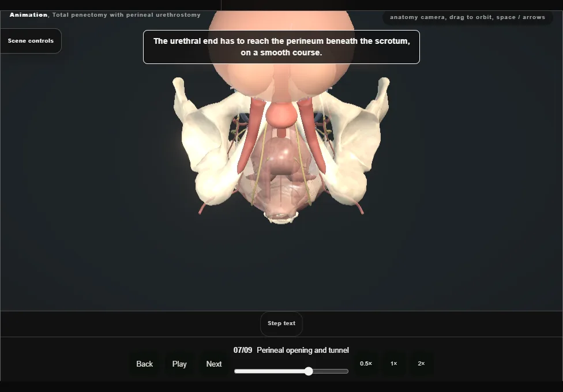Image resolution: width=563 pixels, height=392 pixels.
Task: Click the urethral end caption box
Action: 281,47
